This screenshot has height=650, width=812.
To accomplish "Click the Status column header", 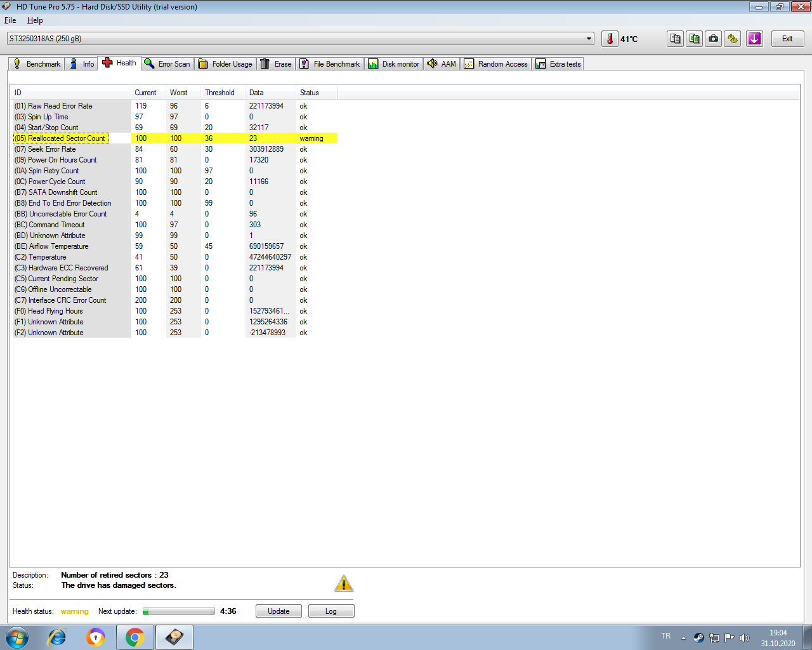I will [317, 93].
